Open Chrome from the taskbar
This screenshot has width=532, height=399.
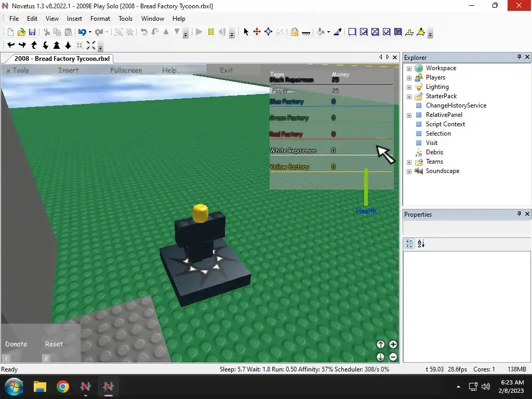click(x=63, y=387)
